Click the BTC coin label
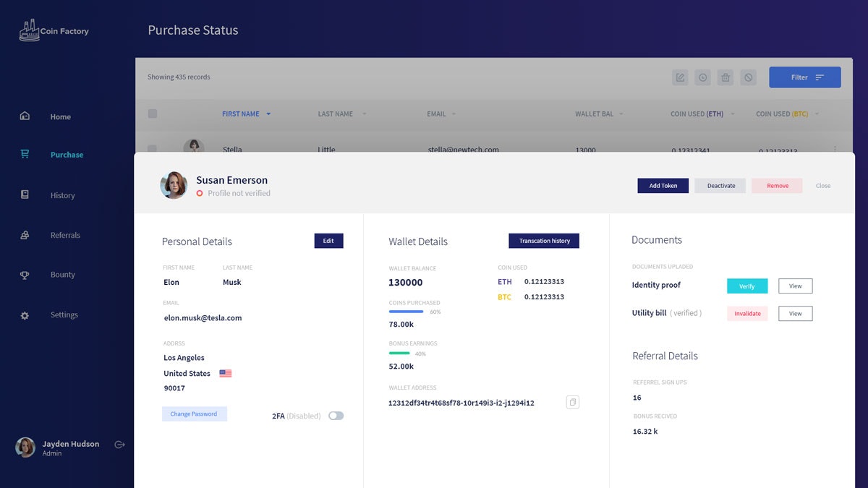The image size is (868, 488). coord(504,297)
